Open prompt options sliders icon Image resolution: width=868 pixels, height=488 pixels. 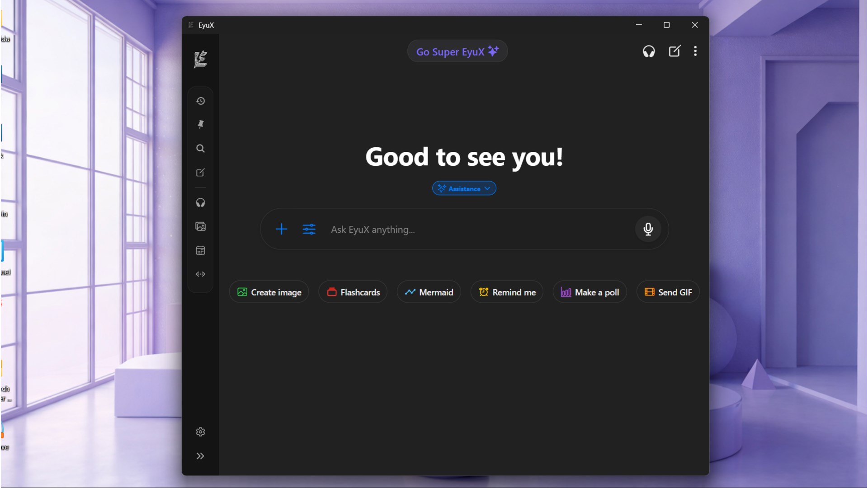[x=309, y=229]
